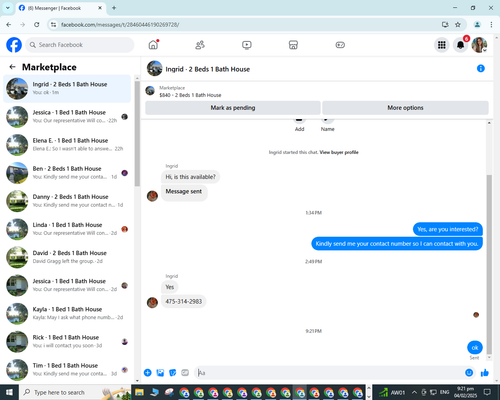The image size is (500, 400).
Task: Open the Marketplace storefront icon
Action: click(293, 45)
